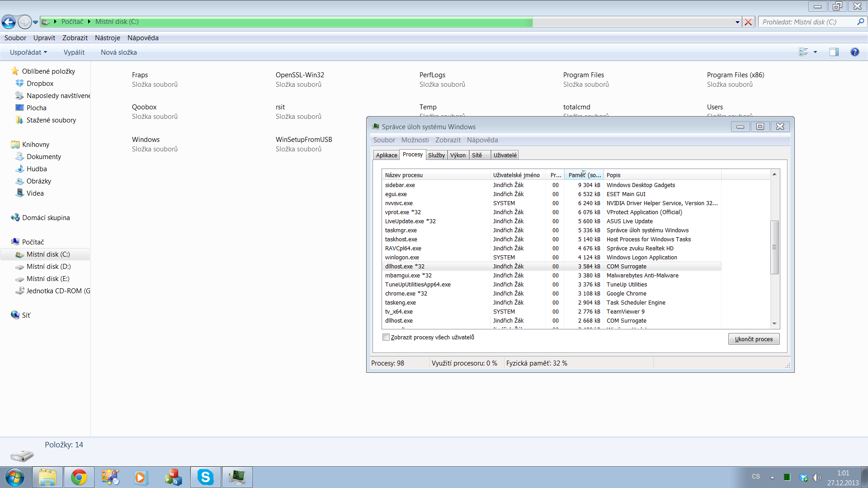The width and height of the screenshot is (868, 488).
Task: Click the Explorer forward navigation arrow
Action: 24,22
